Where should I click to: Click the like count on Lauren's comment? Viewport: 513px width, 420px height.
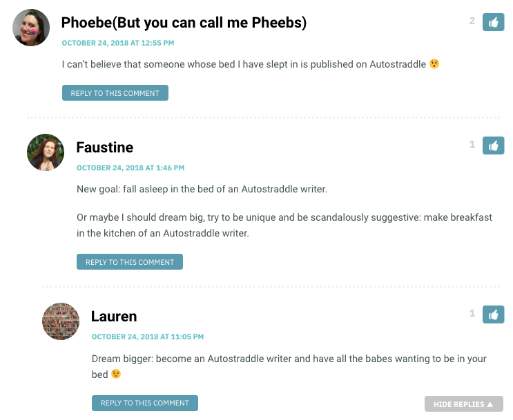point(472,313)
